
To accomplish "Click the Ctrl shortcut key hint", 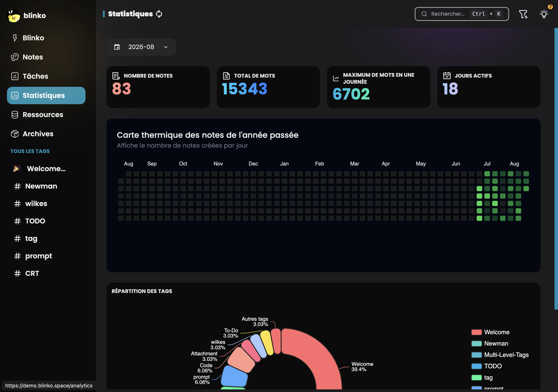I will [x=478, y=14].
